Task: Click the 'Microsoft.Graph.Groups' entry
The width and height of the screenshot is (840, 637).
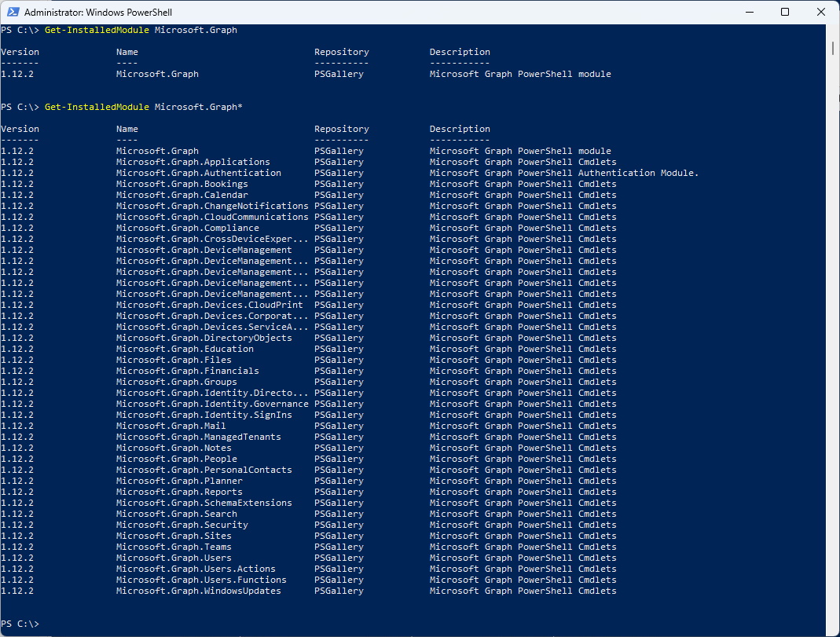Action: pos(177,382)
